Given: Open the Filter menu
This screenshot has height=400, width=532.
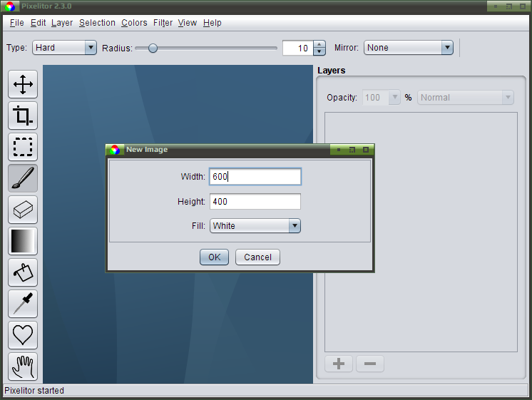Looking at the screenshot, I should click(x=163, y=23).
